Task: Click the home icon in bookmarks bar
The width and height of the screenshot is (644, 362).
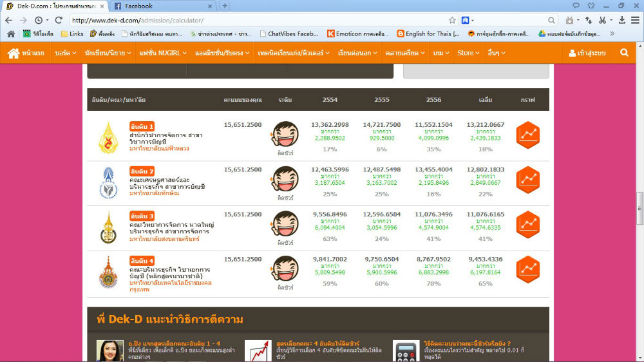Action: [x=11, y=33]
